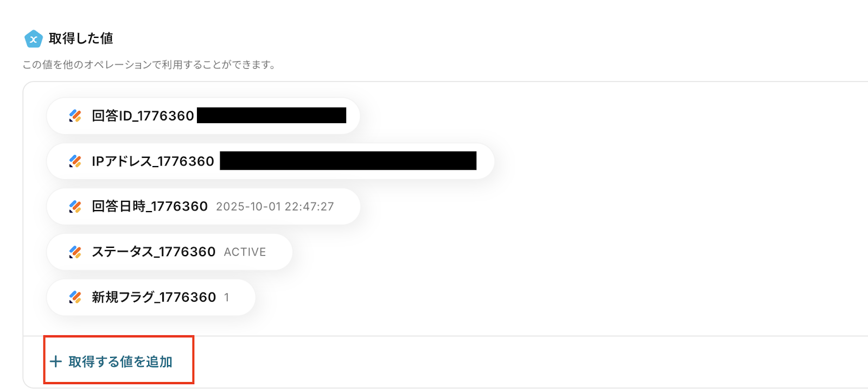Image resolution: width=868 pixels, height=389 pixels.
Task: Click the 2025-10-01 22:47:27 timestamp value
Action: [x=275, y=207]
